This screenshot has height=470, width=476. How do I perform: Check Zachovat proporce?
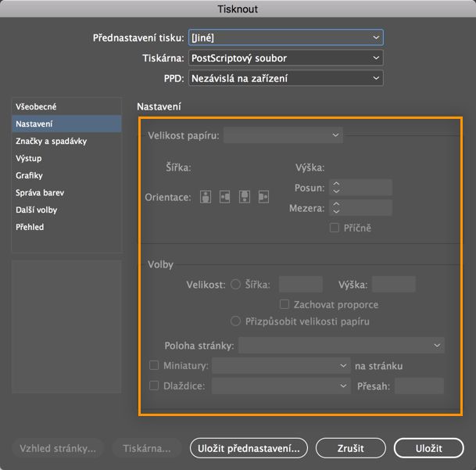285,304
